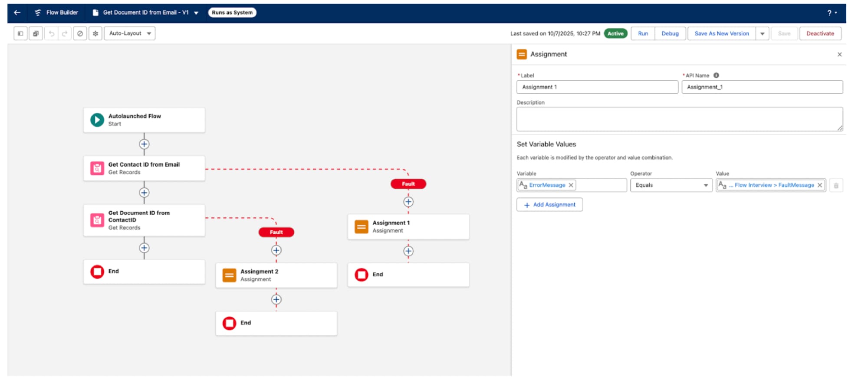Click the circle-slash toolbar icon
This screenshot has height=380, width=868.
(x=80, y=33)
